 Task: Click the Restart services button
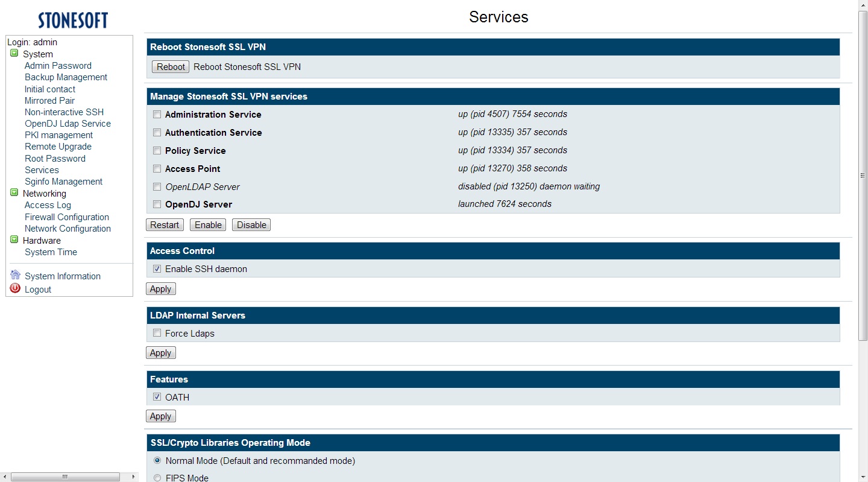tap(165, 225)
